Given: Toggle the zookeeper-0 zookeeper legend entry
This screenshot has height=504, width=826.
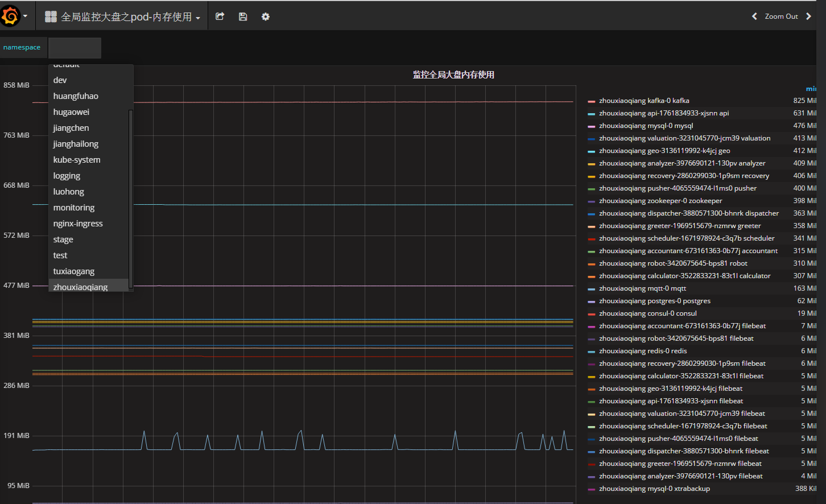Looking at the screenshot, I should [x=660, y=200].
